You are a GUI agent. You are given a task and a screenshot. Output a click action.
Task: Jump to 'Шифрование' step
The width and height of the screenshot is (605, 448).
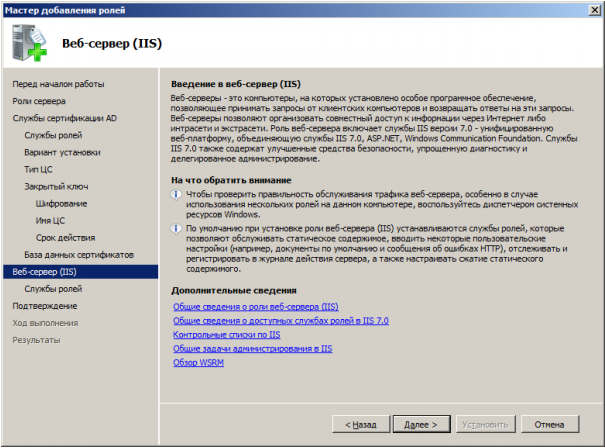tap(61, 203)
